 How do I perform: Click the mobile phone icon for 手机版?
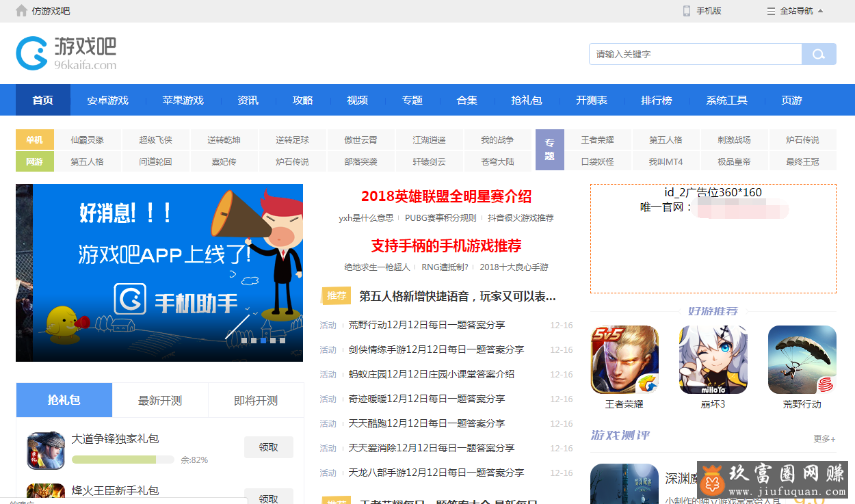687,11
